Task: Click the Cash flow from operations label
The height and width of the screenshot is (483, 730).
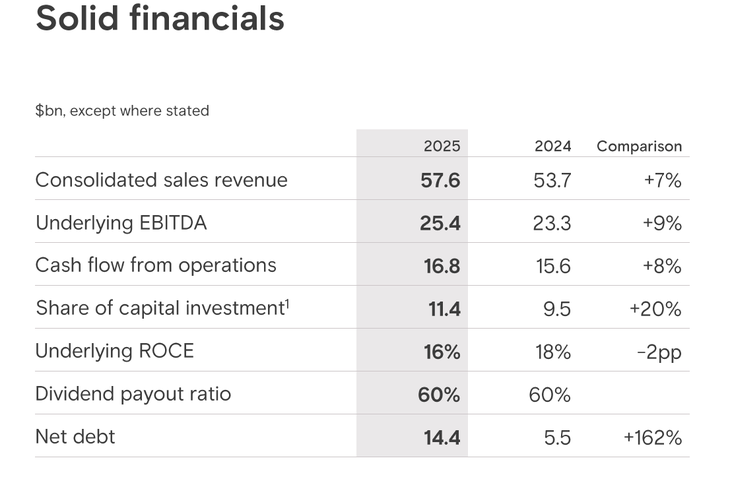Action: pos(156,265)
